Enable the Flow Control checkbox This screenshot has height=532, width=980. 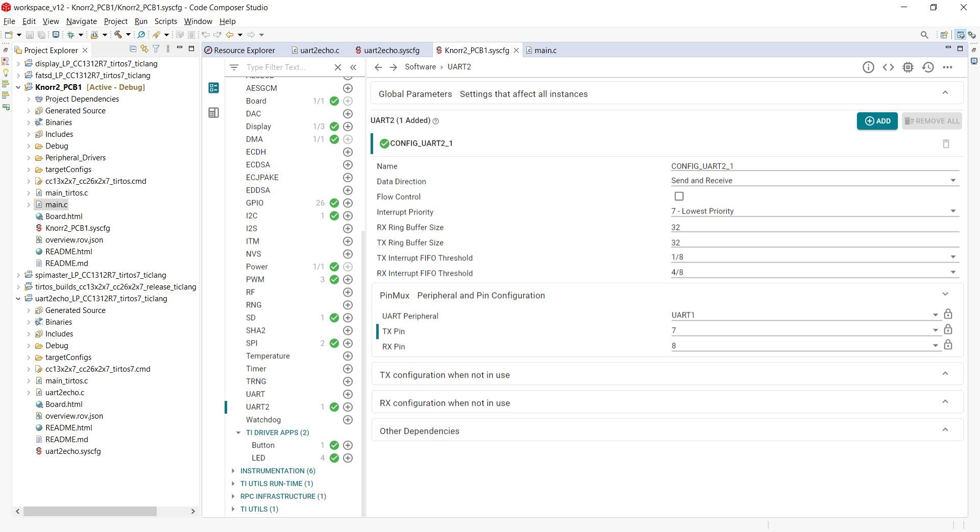point(679,196)
